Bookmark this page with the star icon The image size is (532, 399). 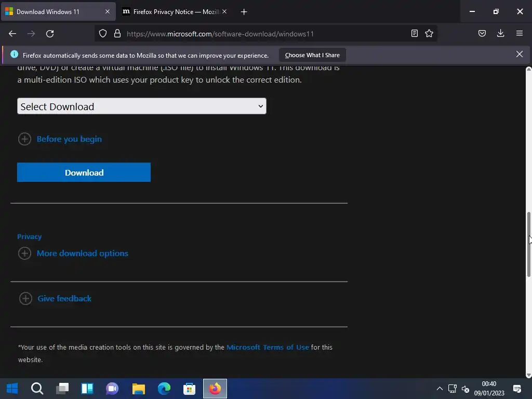point(429,33)
